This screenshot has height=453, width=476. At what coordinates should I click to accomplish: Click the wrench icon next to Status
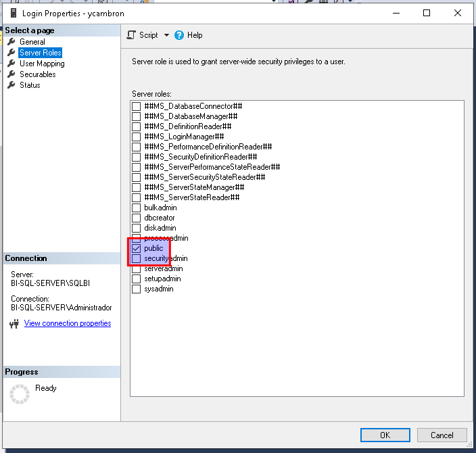coord(11,85)
